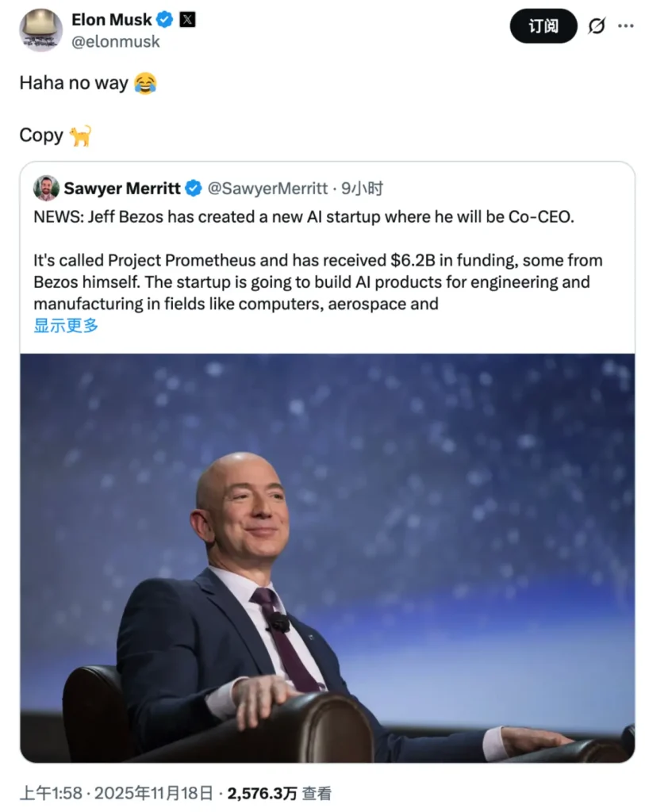Click the verified badge beside Sawyer Merritt
Viewport: 645px width, 812px height.
click(x=194, y=189)
